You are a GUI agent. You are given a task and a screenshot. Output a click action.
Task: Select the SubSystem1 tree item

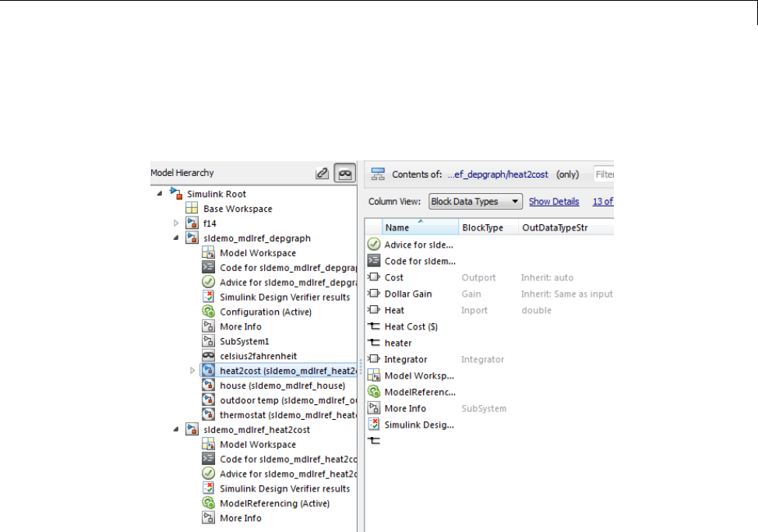244,341
